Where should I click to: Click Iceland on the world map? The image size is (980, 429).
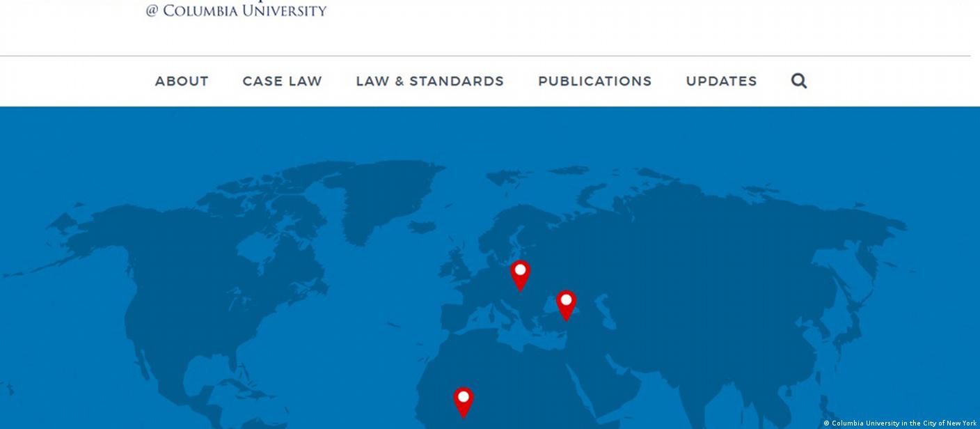pos(422,227)
